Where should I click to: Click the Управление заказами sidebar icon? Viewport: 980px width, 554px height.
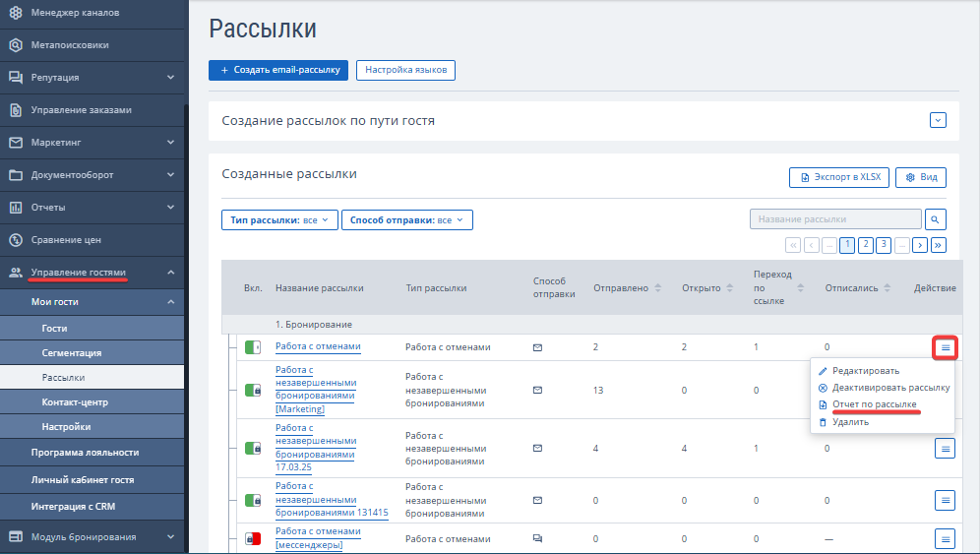pyautogui.click(x=16, y=110)
